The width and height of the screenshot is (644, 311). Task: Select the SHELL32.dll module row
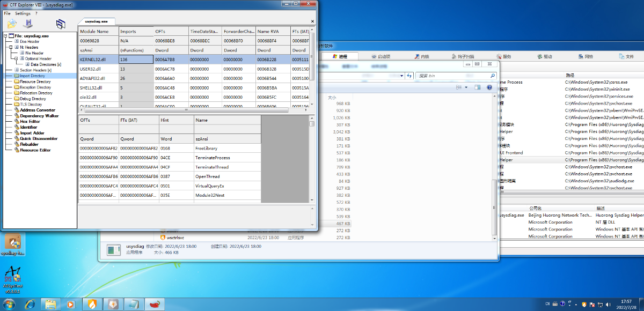(x=194, y=87)
